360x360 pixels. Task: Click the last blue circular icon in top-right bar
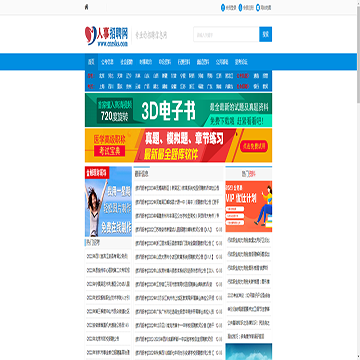pyautogui.click(x=258, y=7)
